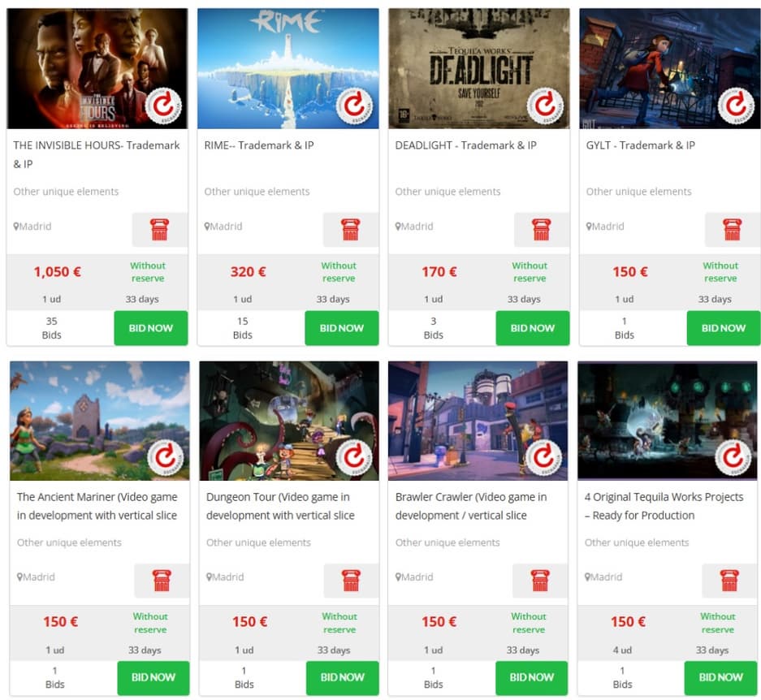
Task: Click the red column icon on the GYLT card
Action: click(733, 229)
